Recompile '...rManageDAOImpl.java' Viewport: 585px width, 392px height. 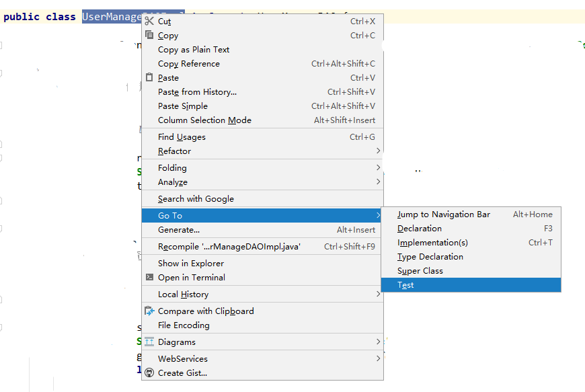(262, 247)
